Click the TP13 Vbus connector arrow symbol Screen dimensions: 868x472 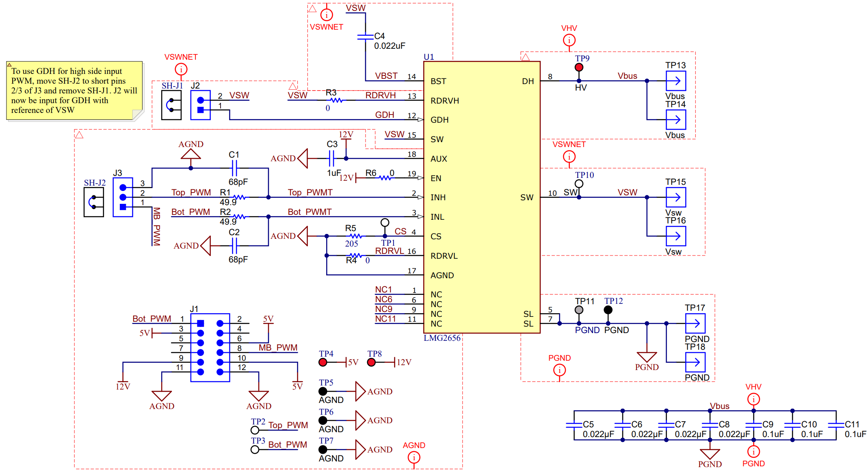coord(675,81)
